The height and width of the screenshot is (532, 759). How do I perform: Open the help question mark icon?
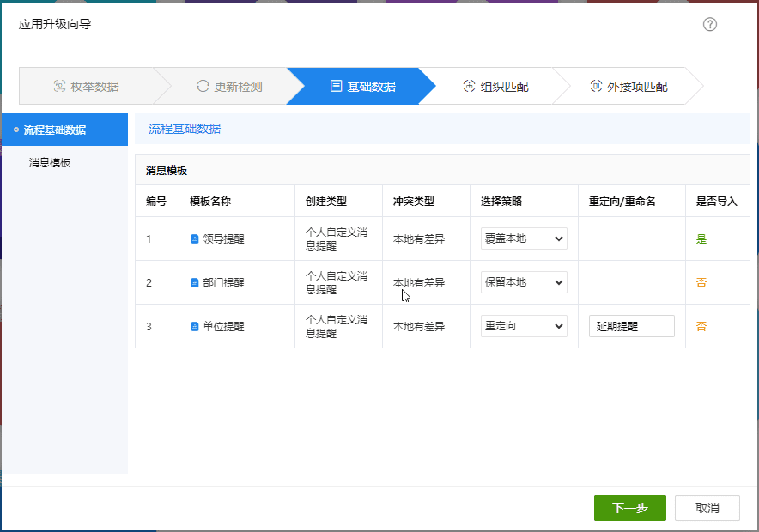pyautogui.click(x=709, y=24)
